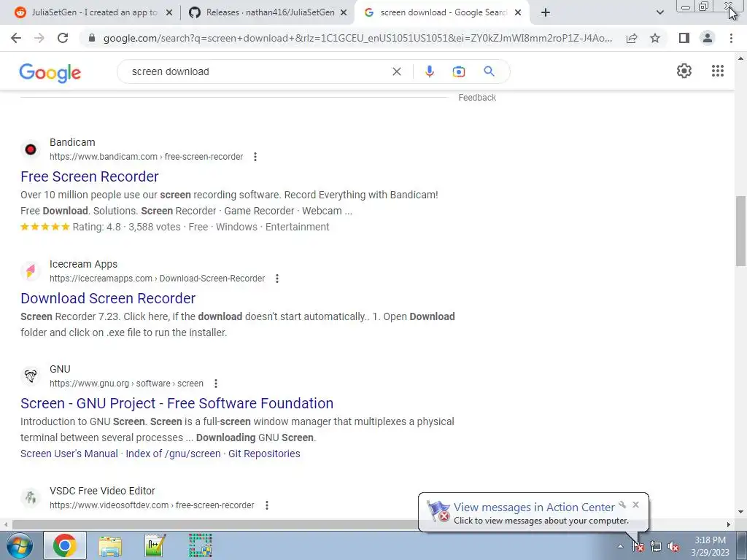Screen dimensions: 747x560
Task: Click the VSDC Free Video Editor title
Action: 102,491
